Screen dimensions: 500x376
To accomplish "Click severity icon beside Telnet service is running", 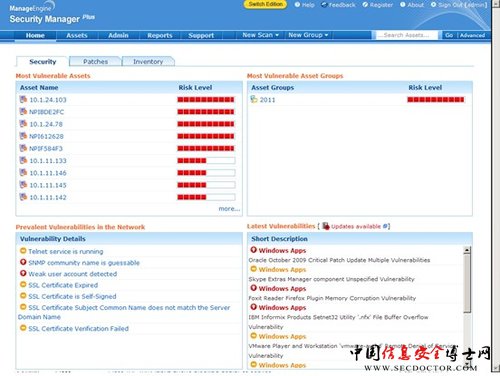I will click(23, 251).
